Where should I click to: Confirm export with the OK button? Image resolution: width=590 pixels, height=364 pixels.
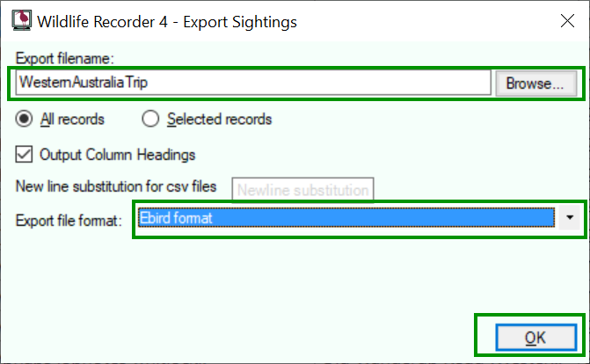pos(535,338)
